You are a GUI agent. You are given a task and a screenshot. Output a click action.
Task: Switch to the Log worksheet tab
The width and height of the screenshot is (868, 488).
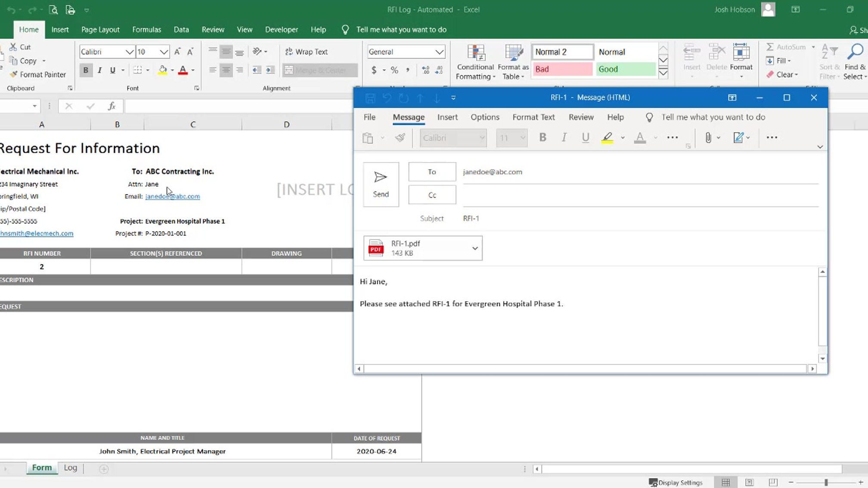(70, 468)
